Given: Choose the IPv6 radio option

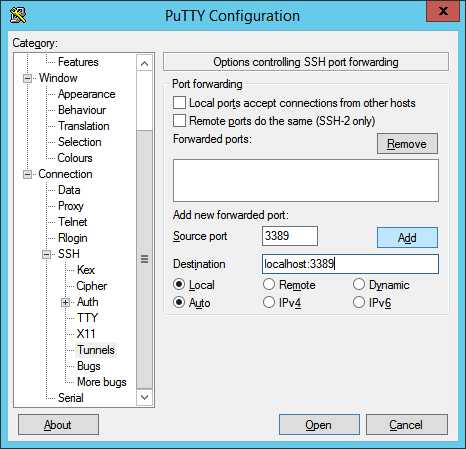Looking at the screenshot, I should tap(359, 302).
